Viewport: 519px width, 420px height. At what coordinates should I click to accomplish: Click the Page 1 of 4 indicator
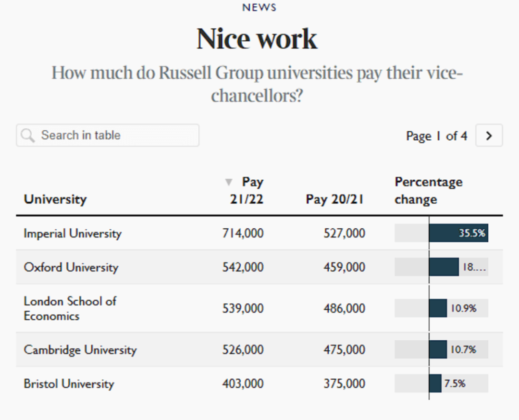click(436, 136)
